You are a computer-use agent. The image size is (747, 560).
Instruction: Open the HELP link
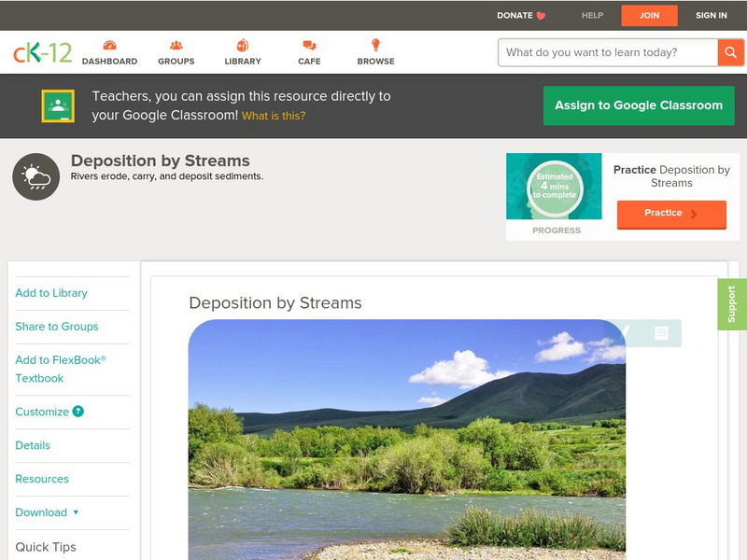point(592,16)
